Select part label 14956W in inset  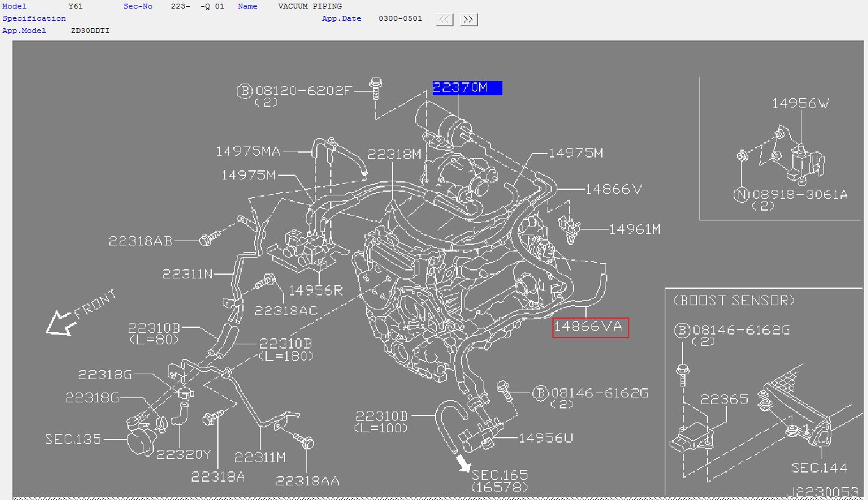(800, 103)
